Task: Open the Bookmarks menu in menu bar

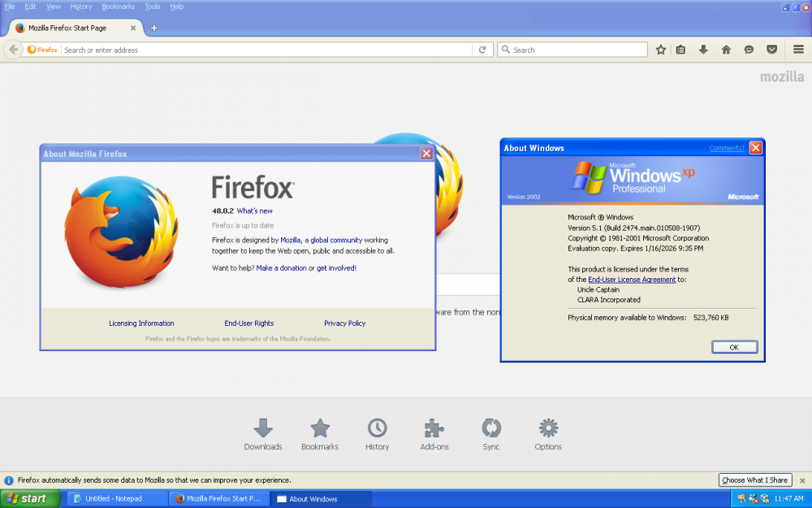Action: coord(118,7)
